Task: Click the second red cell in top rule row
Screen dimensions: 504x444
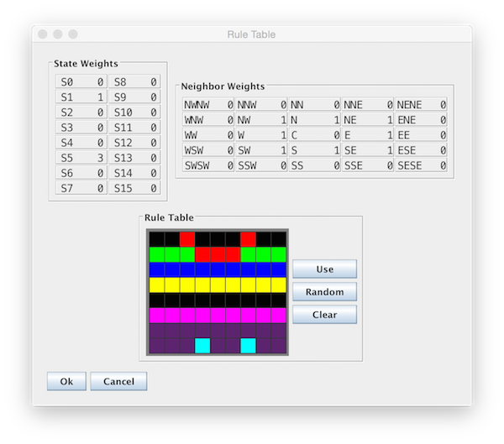Action: tap(248, 239)
